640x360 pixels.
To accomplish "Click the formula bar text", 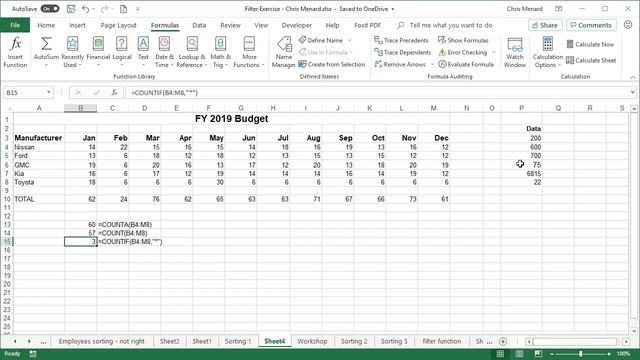I will (164, 93).
